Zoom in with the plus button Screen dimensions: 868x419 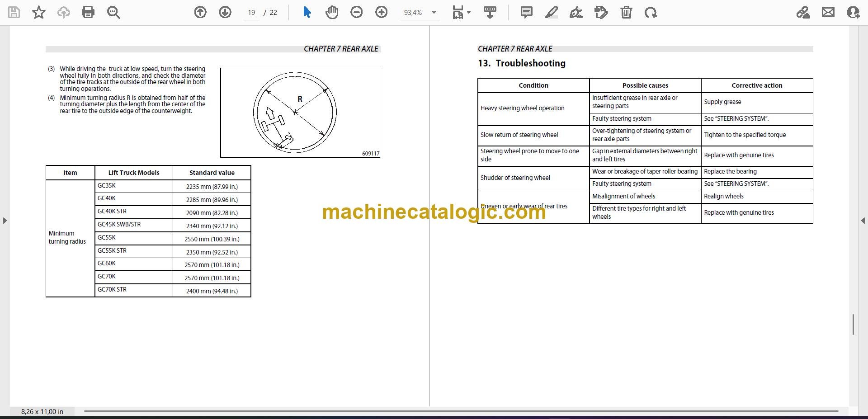tap(382, 12)
